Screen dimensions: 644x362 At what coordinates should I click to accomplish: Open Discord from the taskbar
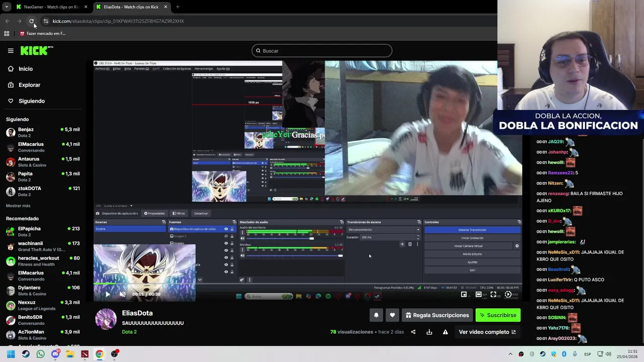(55, 354)
